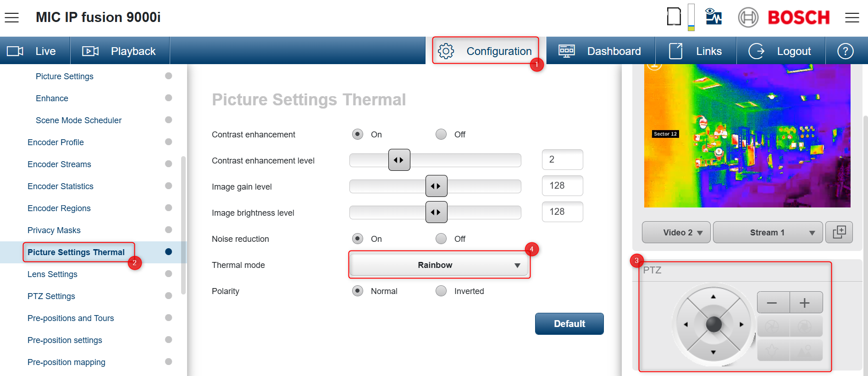Turn contrast enhancement Off

click(441, 134)
